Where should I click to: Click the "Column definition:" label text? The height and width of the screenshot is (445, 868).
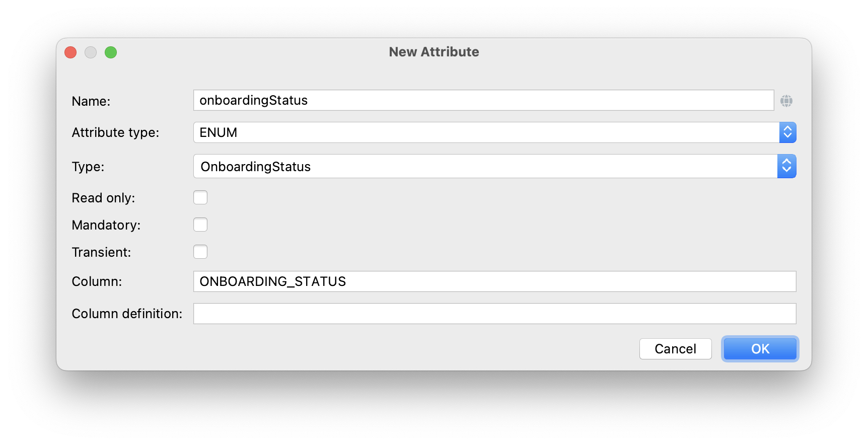coord(127,314)
